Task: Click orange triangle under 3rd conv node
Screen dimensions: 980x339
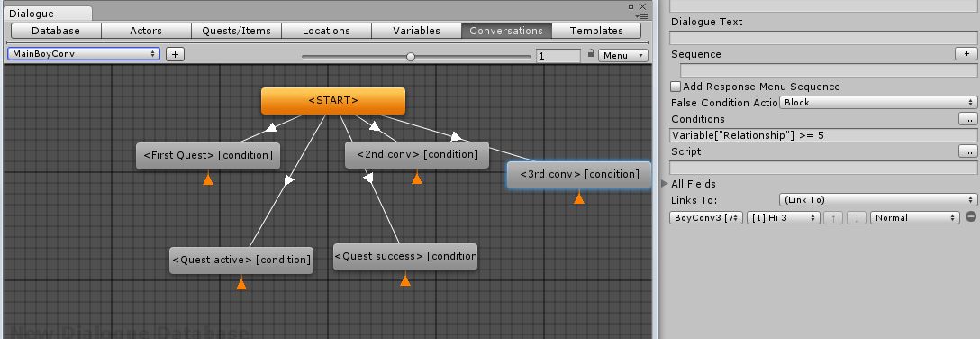Action: [579, 198]
